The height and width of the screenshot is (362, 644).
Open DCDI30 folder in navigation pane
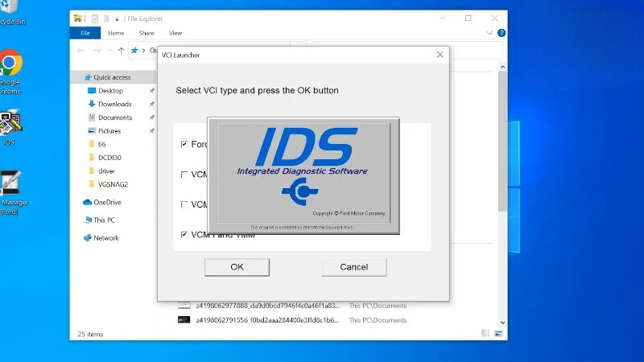click(109, 158)
